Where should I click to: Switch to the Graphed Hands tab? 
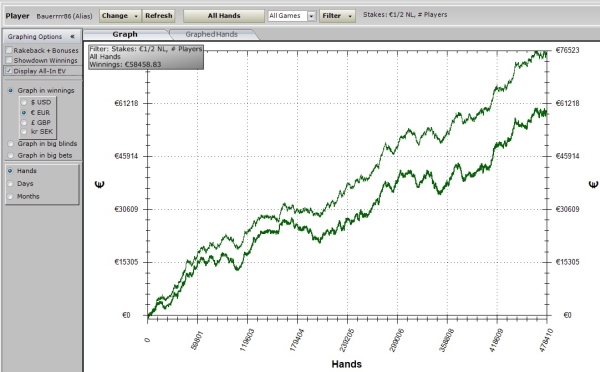click(212, 34)
